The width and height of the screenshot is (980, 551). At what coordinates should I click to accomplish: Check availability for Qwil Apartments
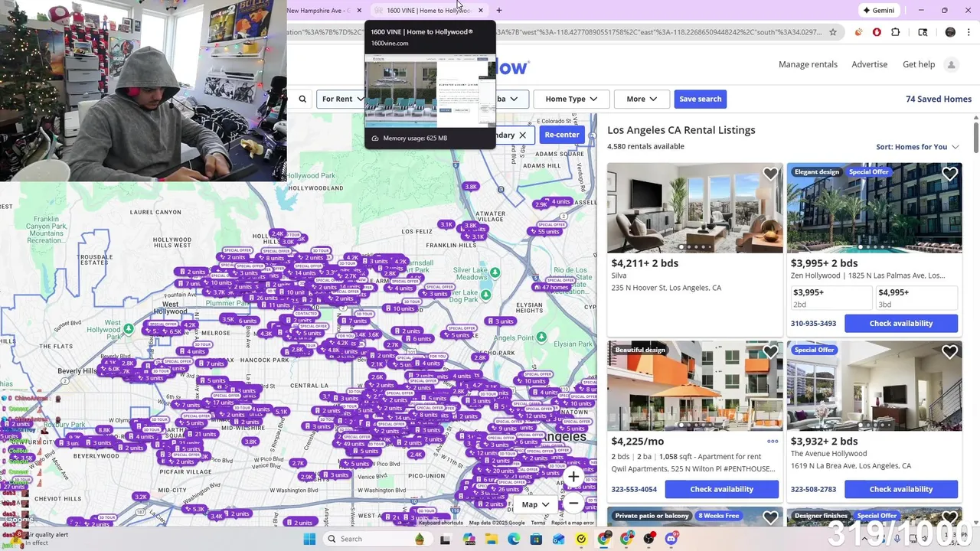722,489
